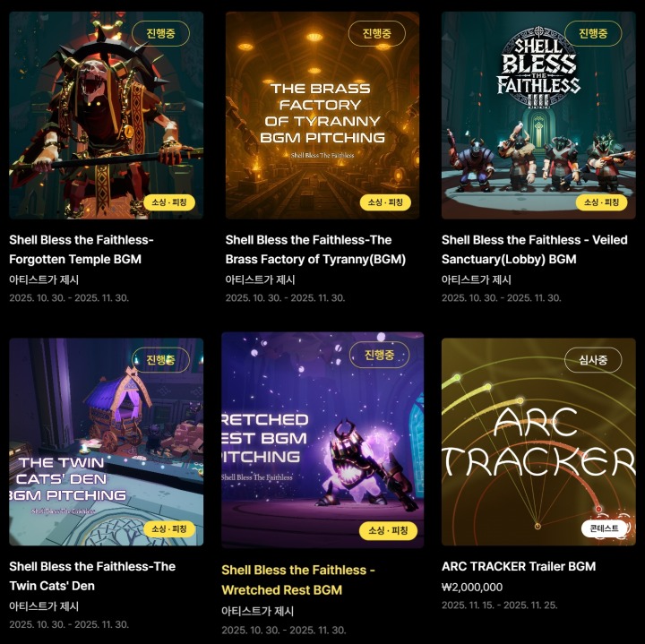Open The Twin Cats' Den pitching thumbnail
Viewport: 645px width, 644px height.
click(106, 442)
